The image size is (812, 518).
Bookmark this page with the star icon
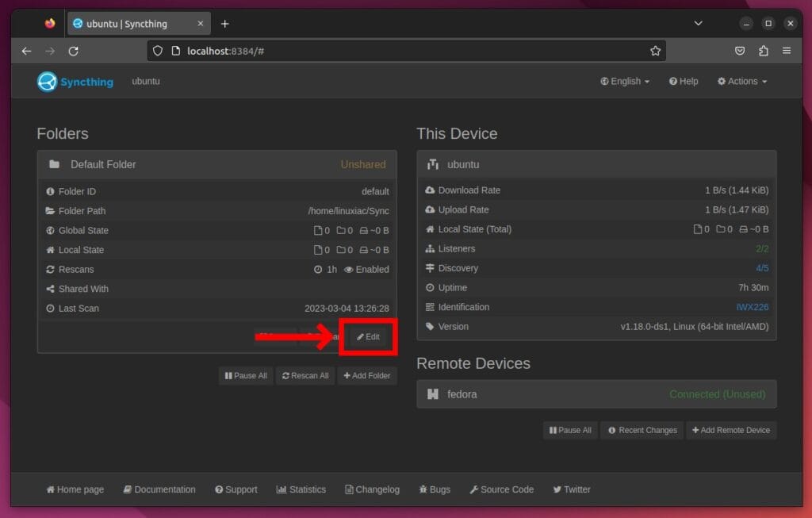pyautogui.click(x=655, y=51)
